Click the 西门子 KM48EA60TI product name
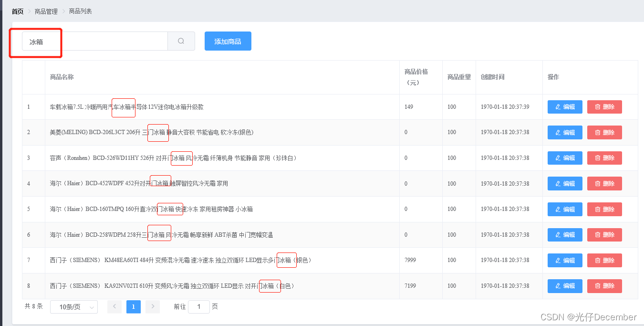Viewport: 644px width, 326px height. [x=182, y=260]
